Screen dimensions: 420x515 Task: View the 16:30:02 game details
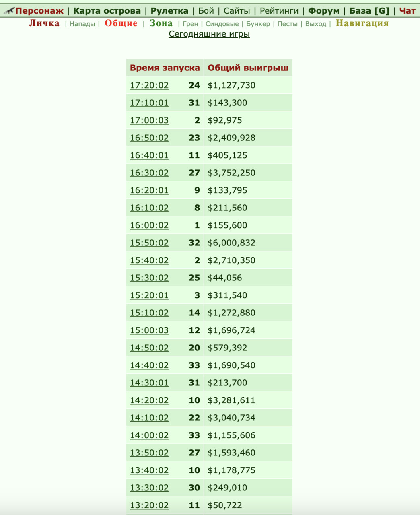point(149,173)
